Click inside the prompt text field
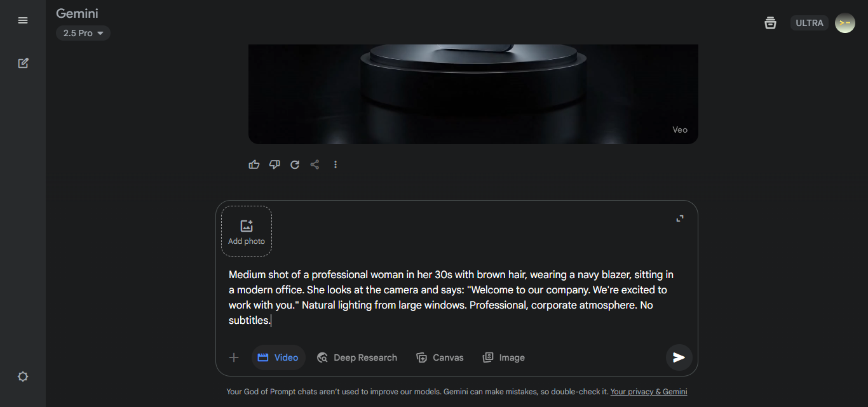This screenshot has width=868, height=407. 451,297
